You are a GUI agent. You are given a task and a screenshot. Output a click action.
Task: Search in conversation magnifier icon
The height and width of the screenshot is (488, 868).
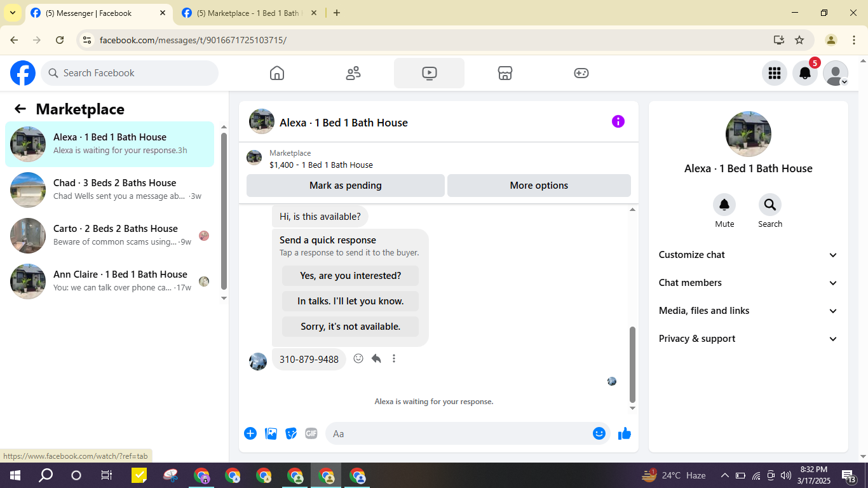770,205
